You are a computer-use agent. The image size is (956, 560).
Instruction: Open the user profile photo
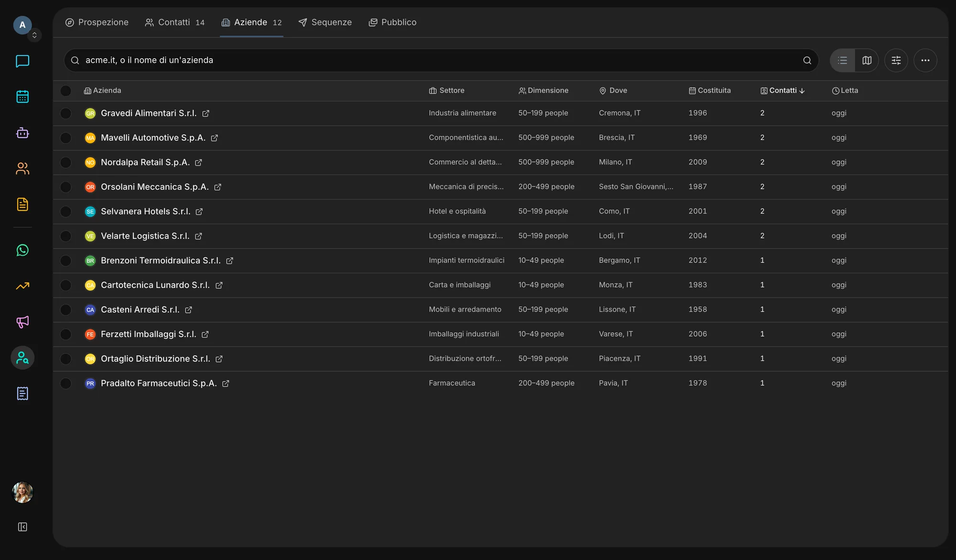pos(22,492)
